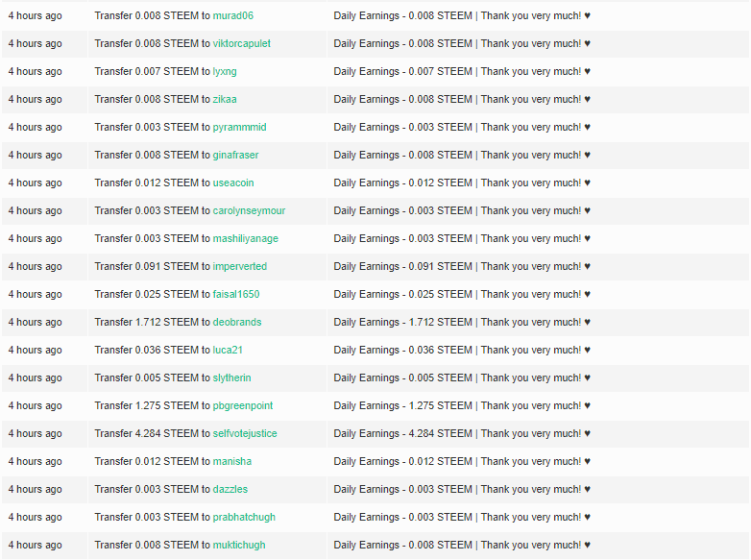Open the deobrands account link
This screenshot has height=560, width=751.
pos(237,322)
